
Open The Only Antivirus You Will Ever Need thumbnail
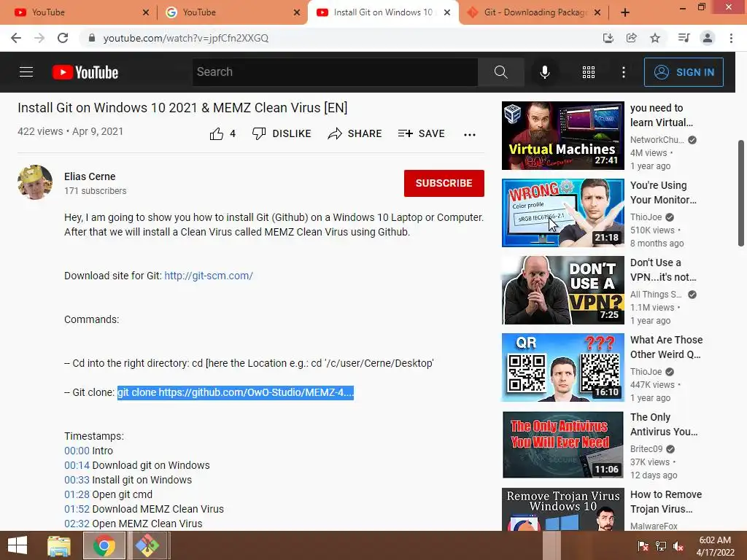(x=562, y=445)
